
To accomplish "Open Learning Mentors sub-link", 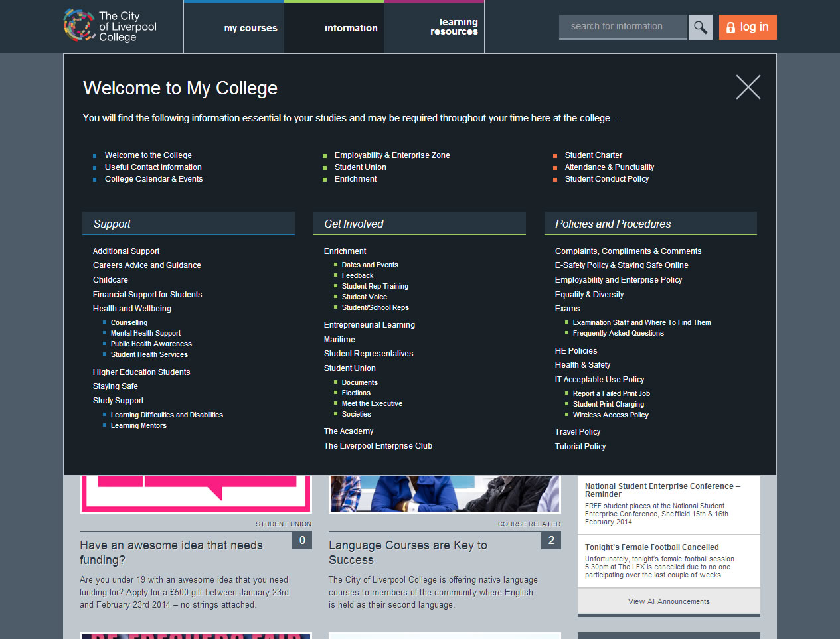I will point(139,426).
